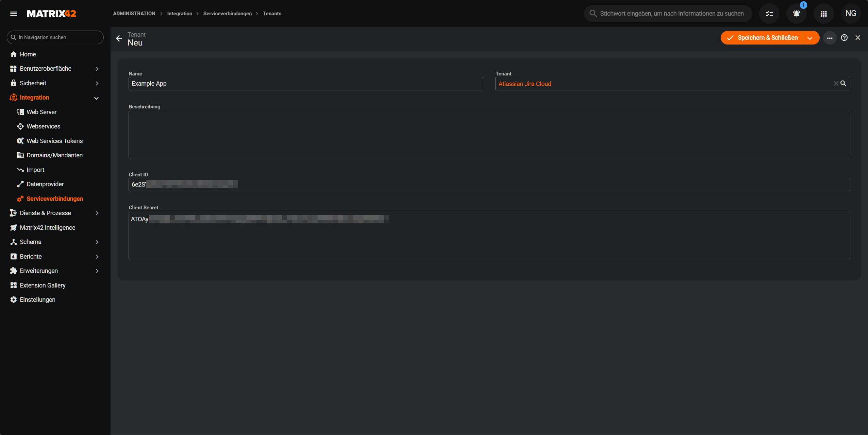Open Web Services Tokens in navigation
This screenshot has height=435, width=868.
54,141
